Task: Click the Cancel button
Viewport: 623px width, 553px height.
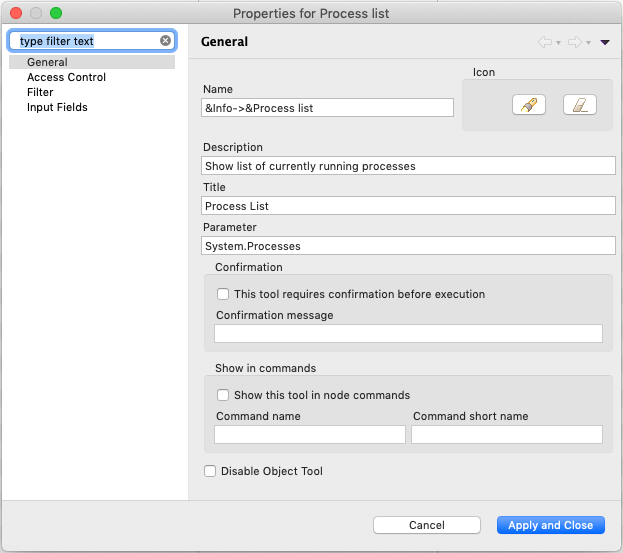Action: coord(427,525)
